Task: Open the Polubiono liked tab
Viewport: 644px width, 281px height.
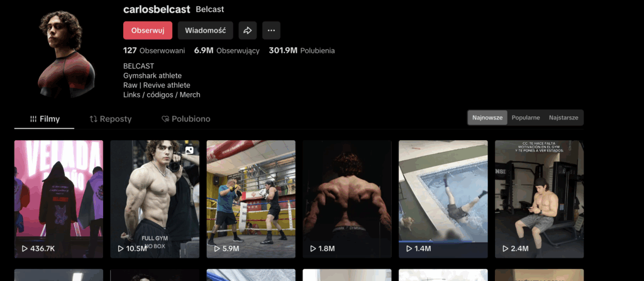Action: point(186,119)
